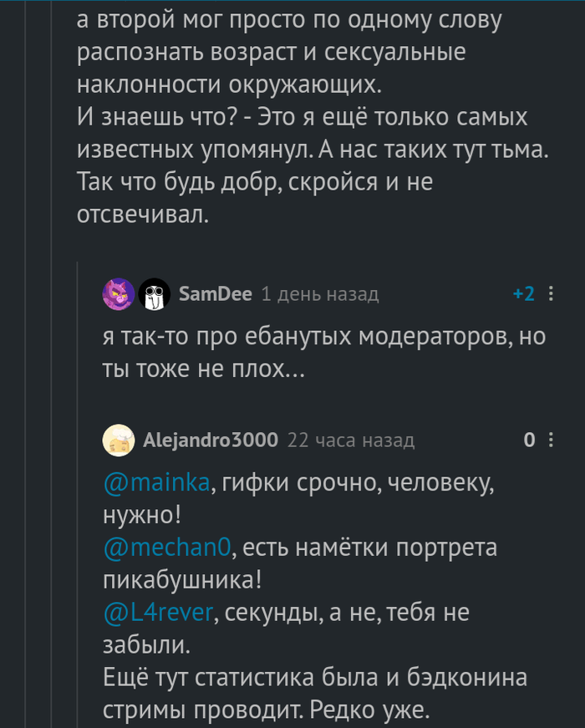Viewport: 585px width, 728px height.
Task: Click the "1 день назад" timestamp
Action: coord(319,294)
